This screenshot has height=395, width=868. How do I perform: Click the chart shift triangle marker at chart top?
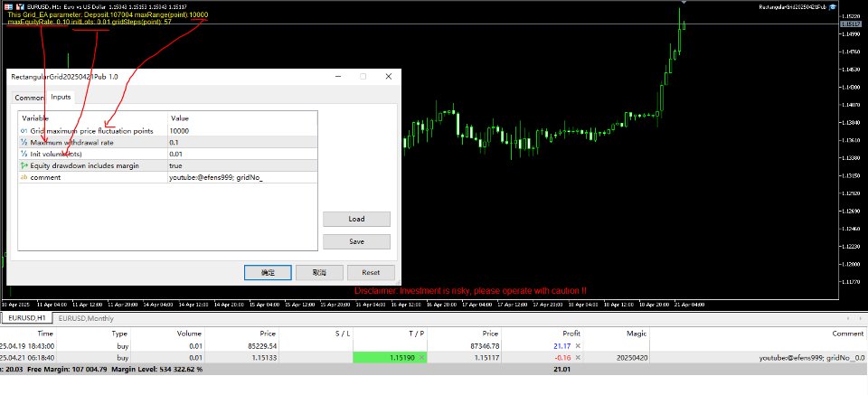tap(684, 2)
